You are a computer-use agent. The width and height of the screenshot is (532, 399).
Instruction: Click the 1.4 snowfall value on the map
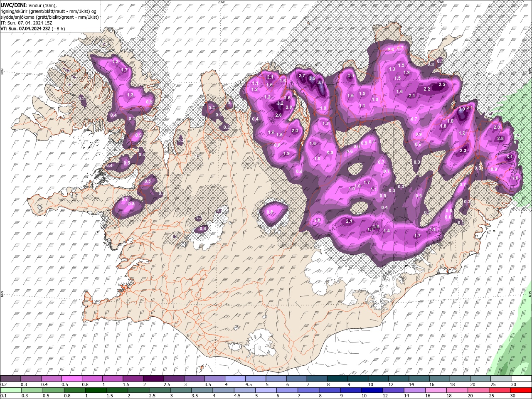(x=387, y=231)
